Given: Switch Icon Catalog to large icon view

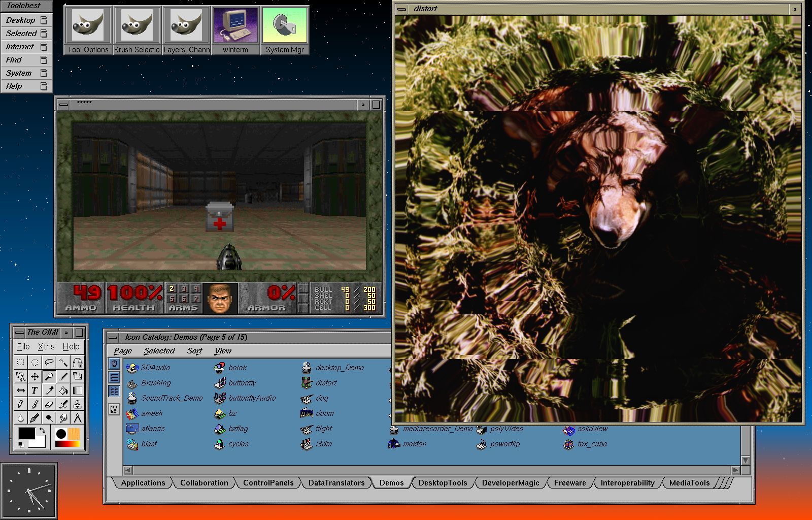Looking at the screenshot, I should (x=114, y=364).
